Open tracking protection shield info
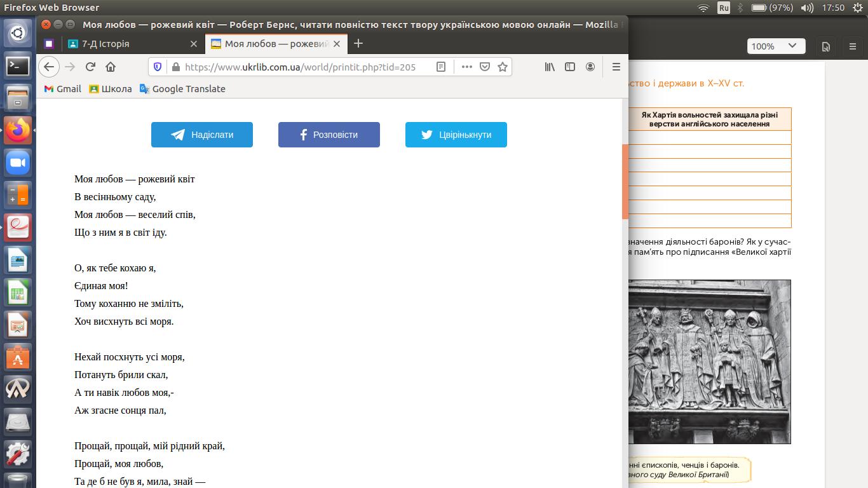868x488 pixels. (158, 67)
